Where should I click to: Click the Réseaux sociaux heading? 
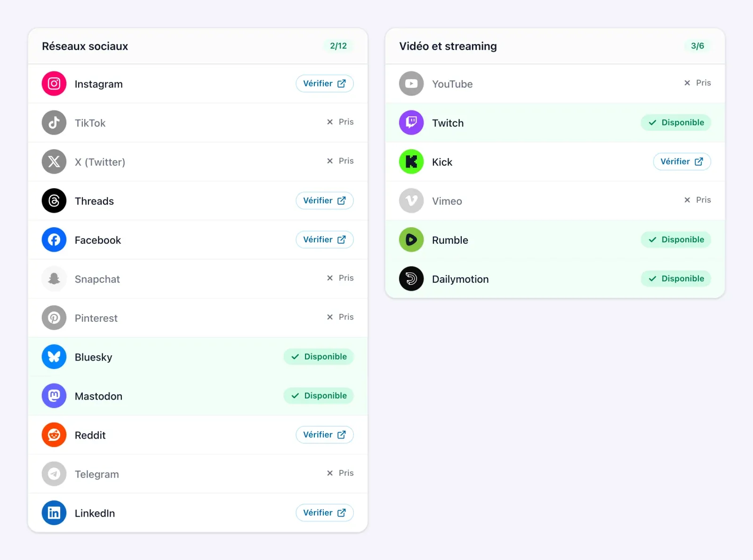85,47
